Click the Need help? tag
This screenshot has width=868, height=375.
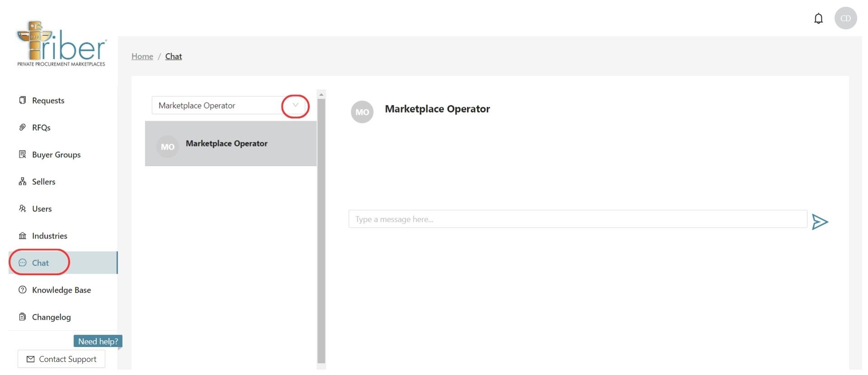click(x=98, y=341)
